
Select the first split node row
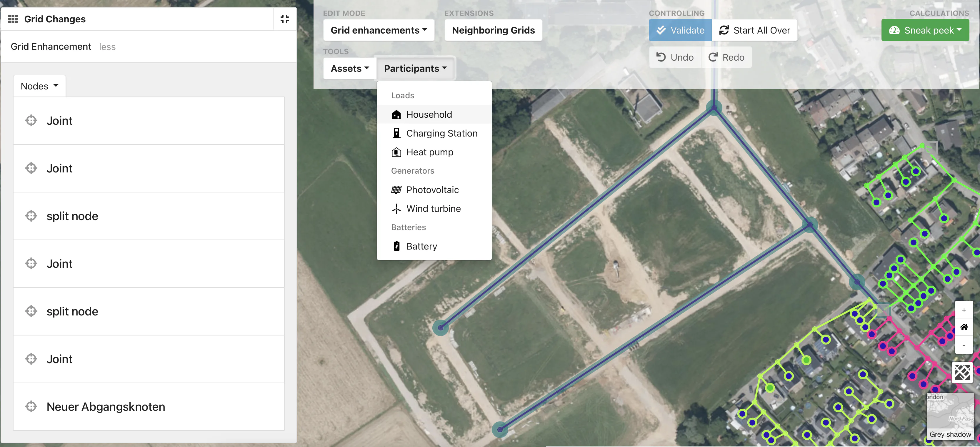[149, 216]
